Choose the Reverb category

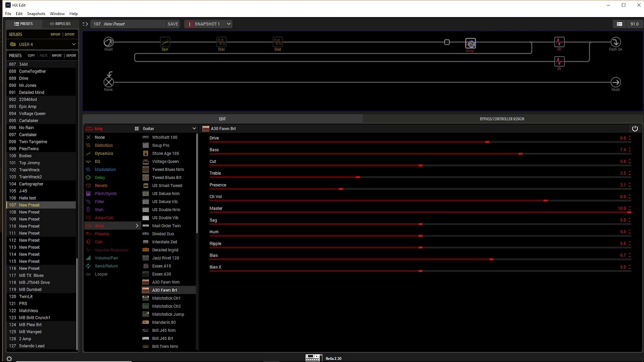click(x=101, y=186)
